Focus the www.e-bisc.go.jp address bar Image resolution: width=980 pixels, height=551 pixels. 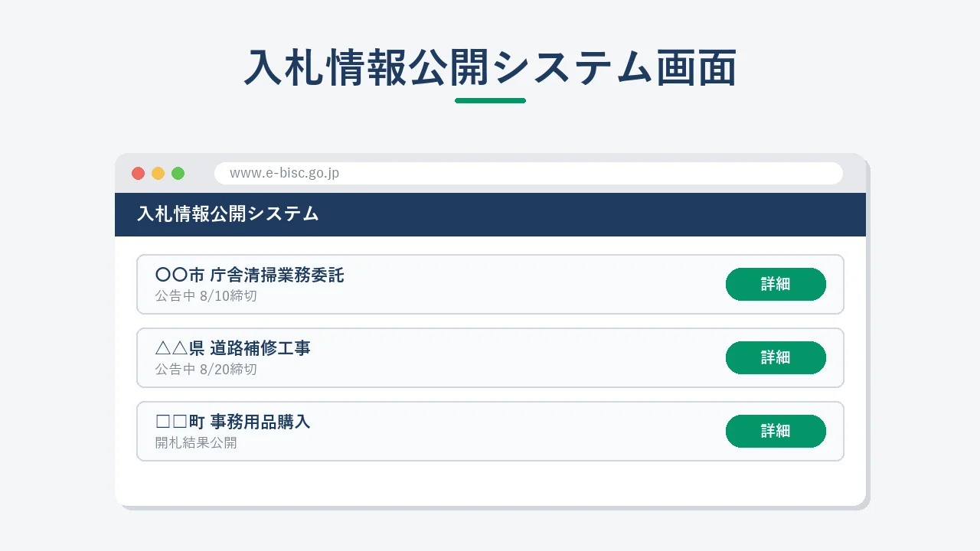(x=528, y=173)
